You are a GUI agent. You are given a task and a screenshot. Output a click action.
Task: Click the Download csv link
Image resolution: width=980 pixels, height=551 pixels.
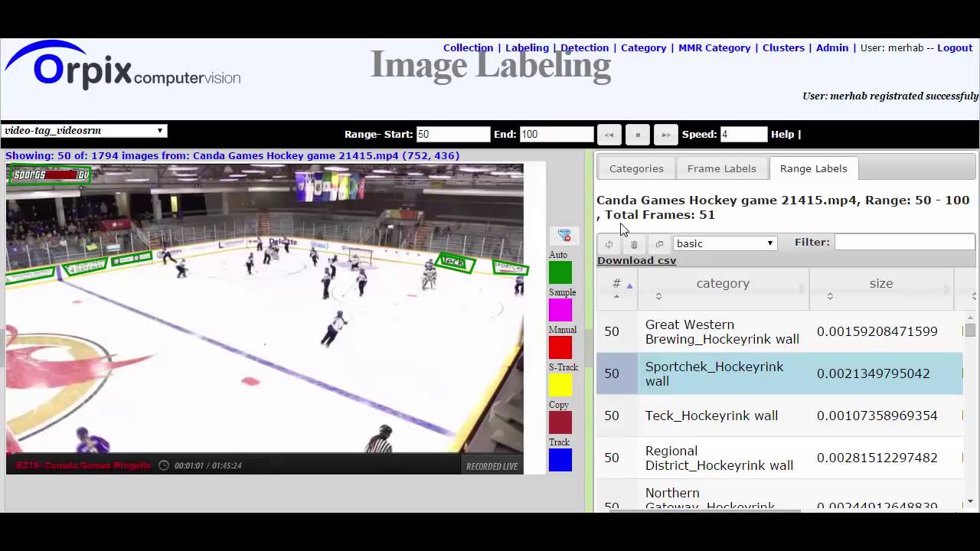pyautogui.click(x=636, y=260)
